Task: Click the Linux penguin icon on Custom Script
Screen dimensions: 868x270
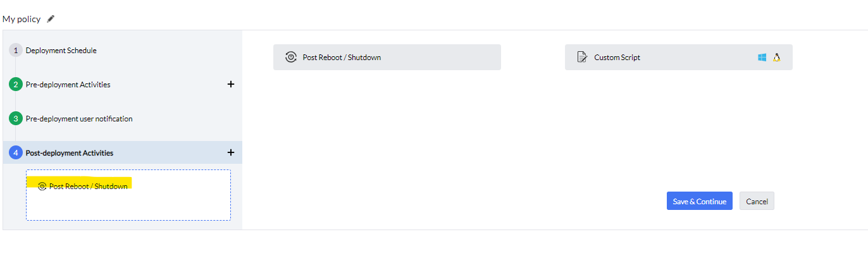Action: pyautogui.click(x=776, y=58)
